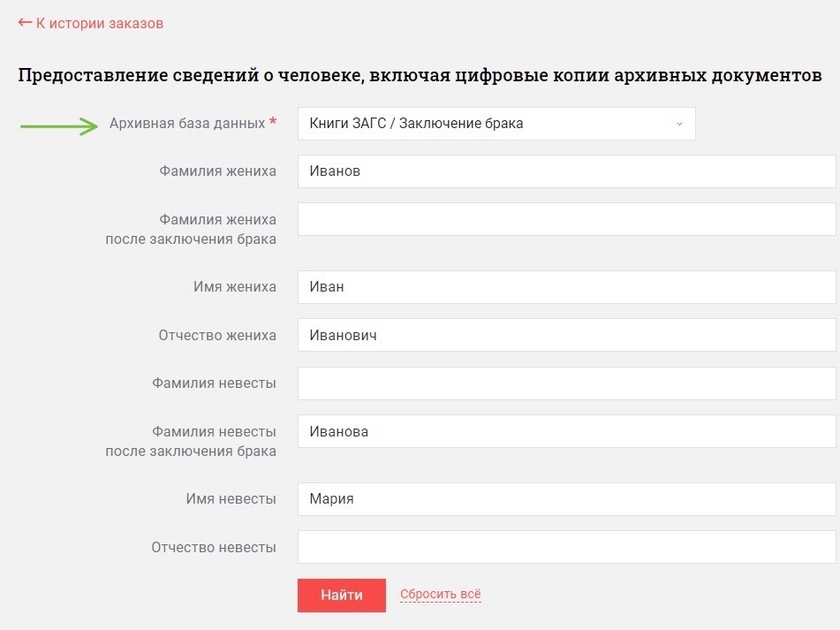Focus the 'Фамилия жениха' field containing Иванов
Viewport: 840px width, 630px height.
(566, 171)
